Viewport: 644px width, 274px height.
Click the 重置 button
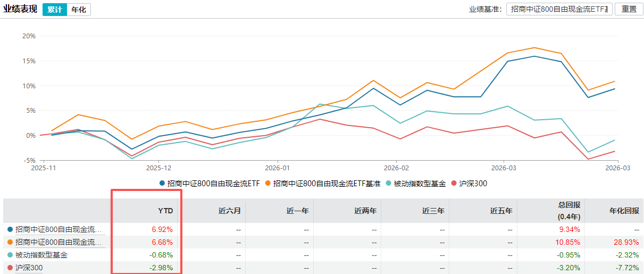pos(629,9)
